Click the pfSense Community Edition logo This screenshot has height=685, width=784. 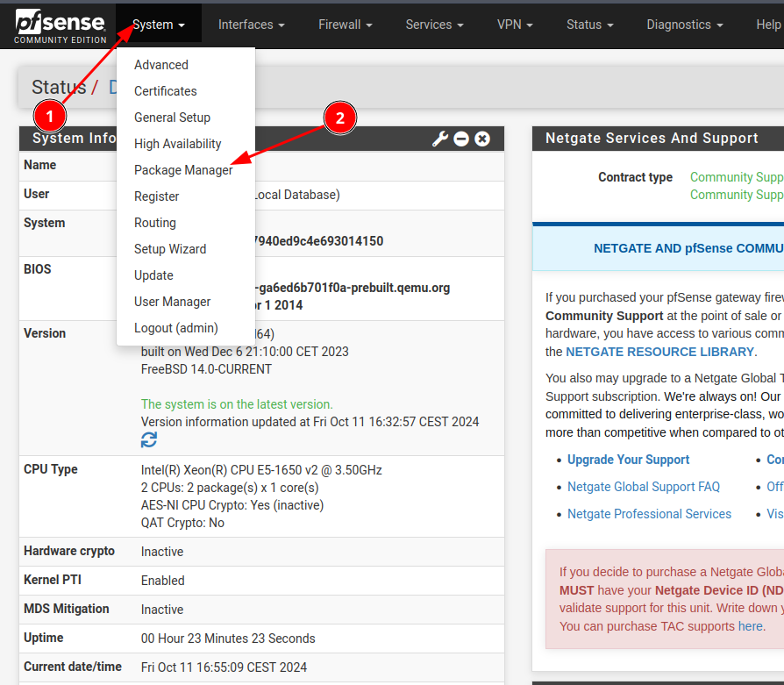(58, 25)
